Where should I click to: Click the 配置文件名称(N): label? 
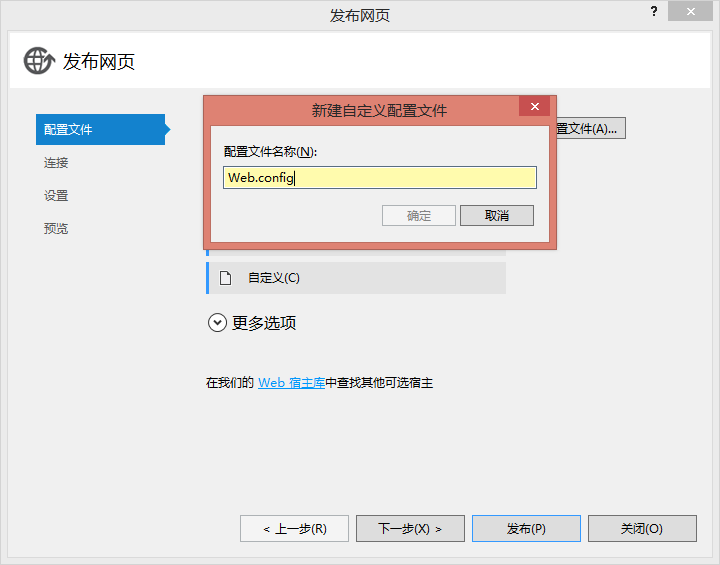pyautogui.click(x=270, y=152)
